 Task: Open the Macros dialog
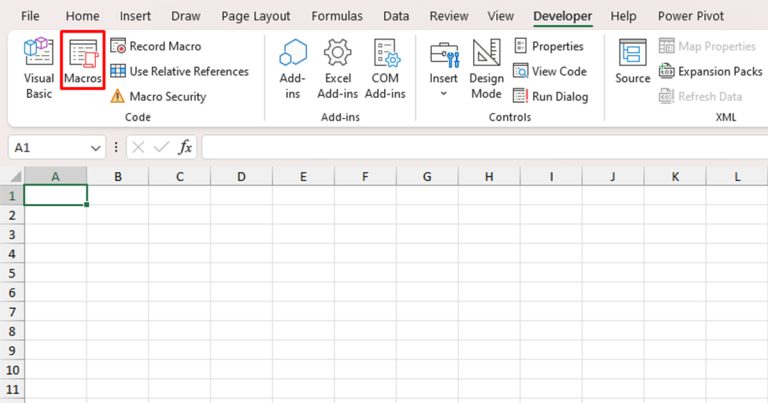83,60
